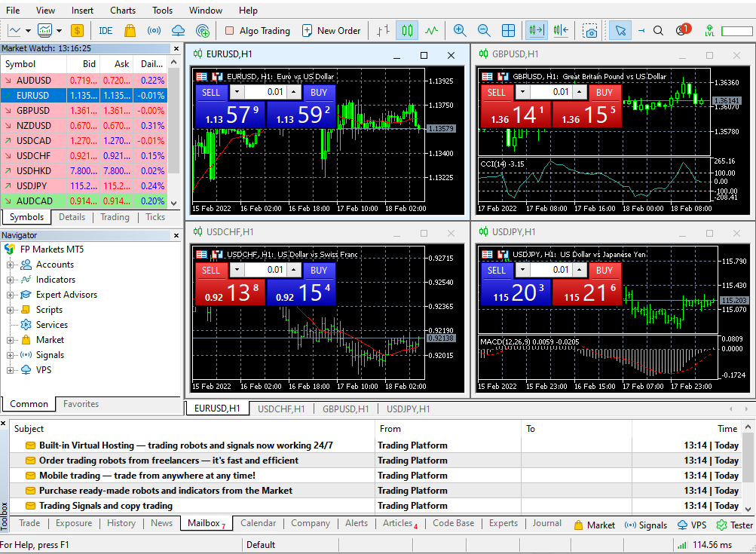Switch to the GBPUSD,H1 chart tab
This screenshot has height=554, width=756.
pyautogui.click(x=345, y=409)
